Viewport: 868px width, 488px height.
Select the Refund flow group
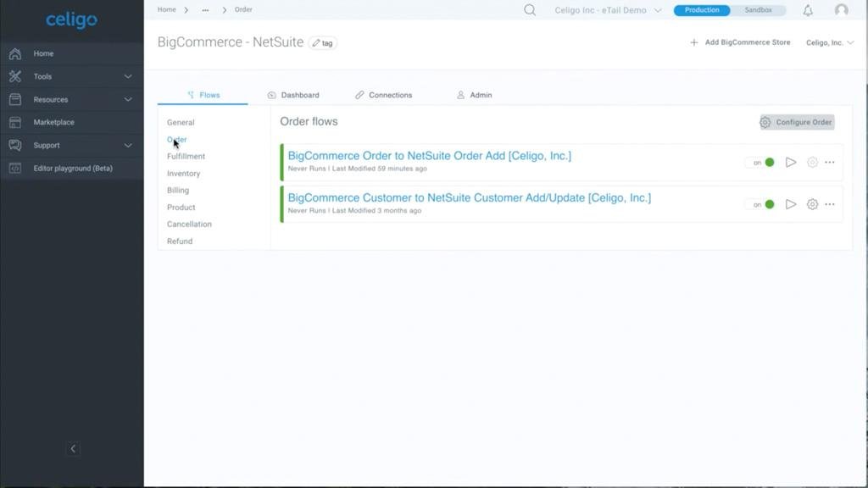180,241
